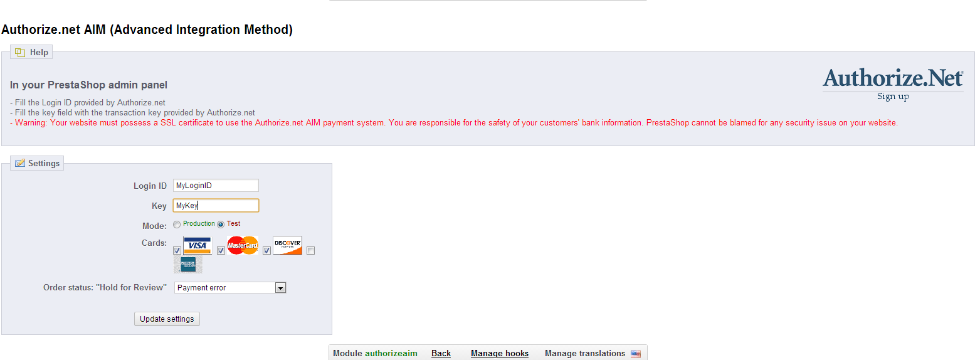Screen dimensions: 980x360
Task: Uncheck the Discover card checkbox
Action: [266, 251]
